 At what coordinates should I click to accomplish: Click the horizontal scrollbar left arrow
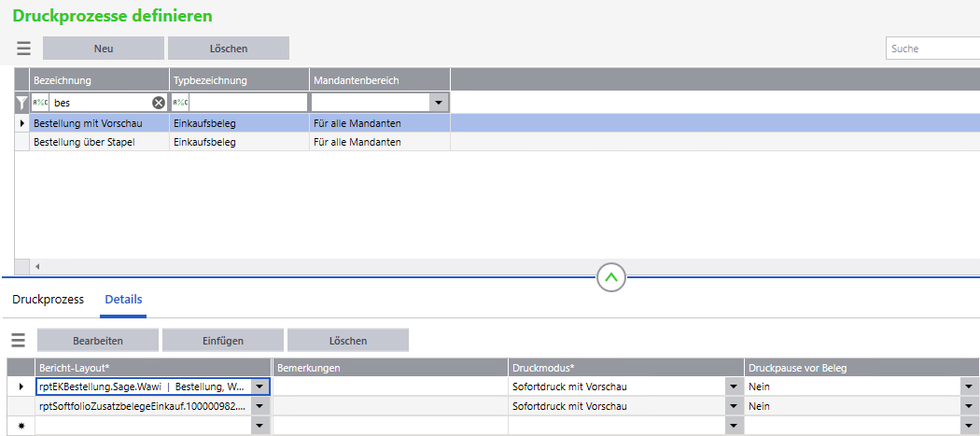(x=38, y=267)
